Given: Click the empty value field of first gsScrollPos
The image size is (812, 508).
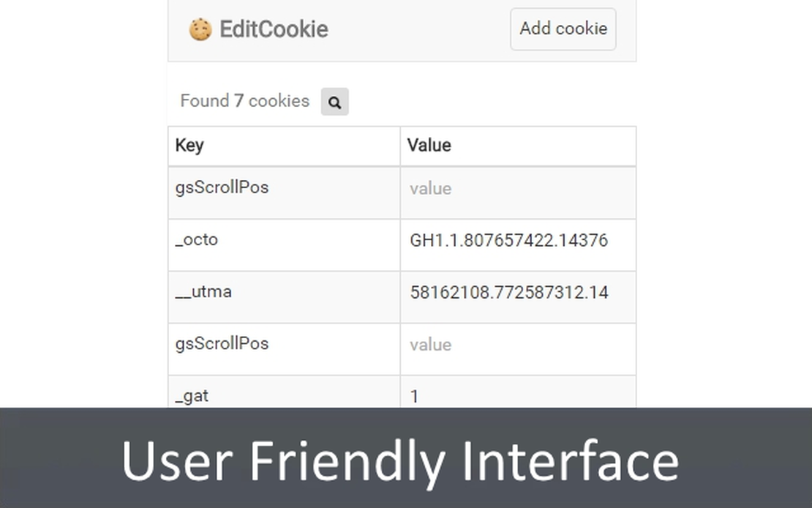Looking at the screenshot, I should point(430,188).
